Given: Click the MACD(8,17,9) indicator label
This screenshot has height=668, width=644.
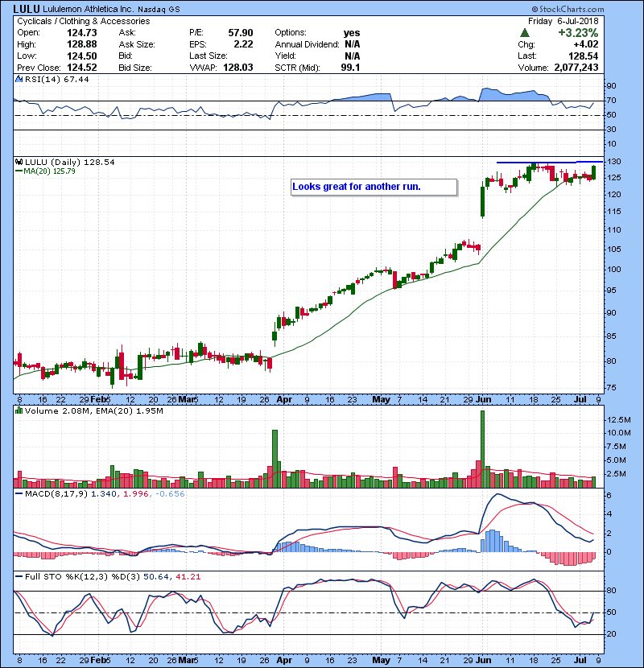Looking at the screenshot, I should pos(56,494).
